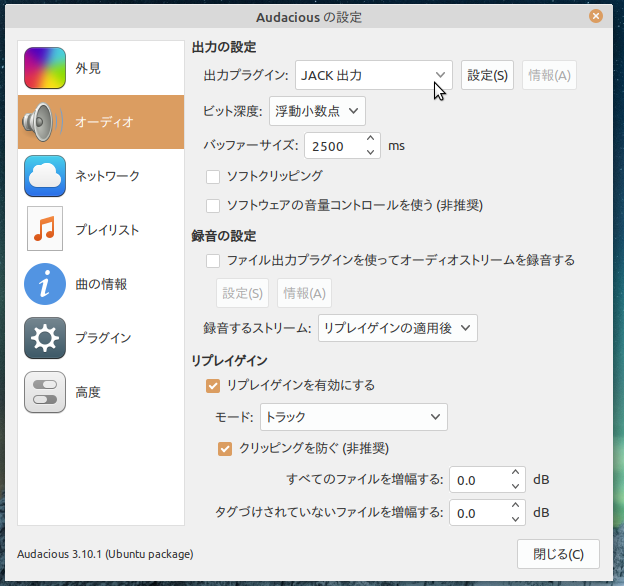
Task: Toggle ソフトウェアの音量コントロールを使う checkbox
Action: coord(213,206)
